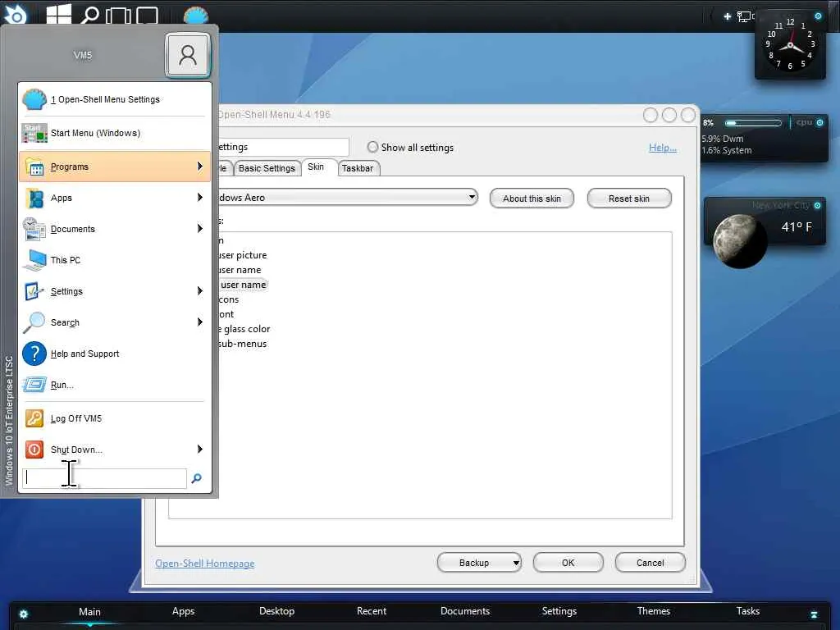Select Recent in bottom dock
The height and width of the screenshot is (630, 840).
[372, 611]
